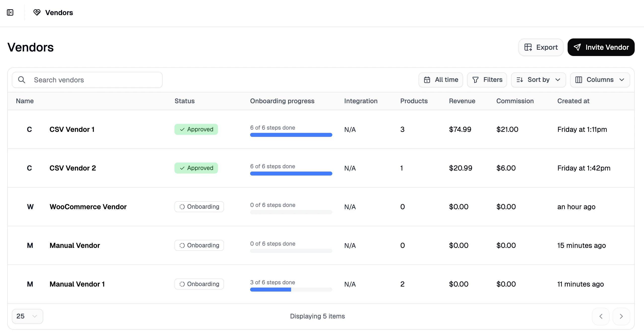This screenshot has height=332, width=644.
Task: Open CSV Vendor 2 row
Action: [321, 168]
